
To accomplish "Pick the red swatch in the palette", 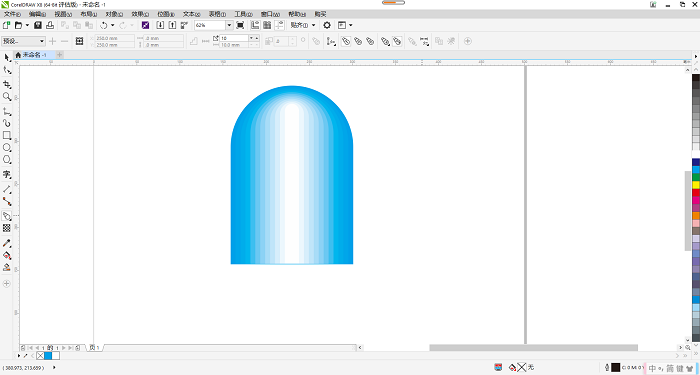I will click(x=696, y=193).
